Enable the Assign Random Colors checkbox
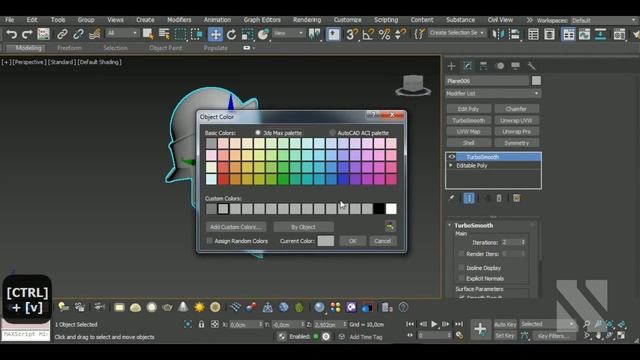The height and width of the screenshot is (360, 640). (209, 241)
